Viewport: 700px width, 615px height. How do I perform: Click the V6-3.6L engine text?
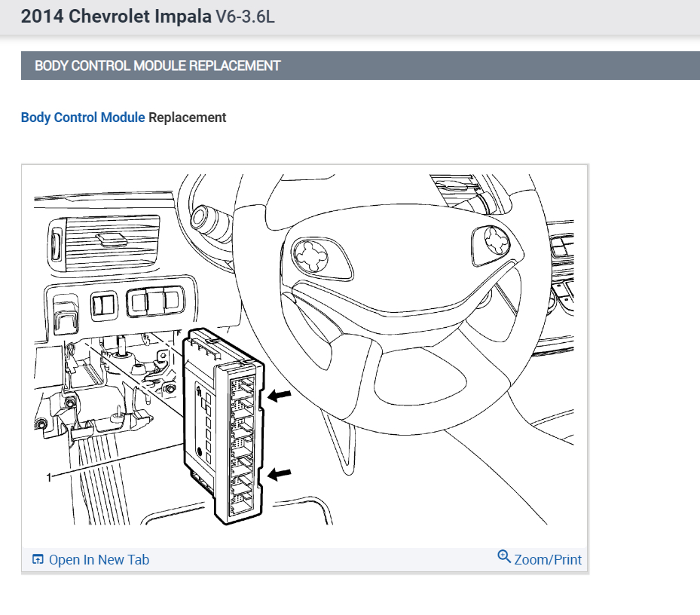(x=245, y=17)
